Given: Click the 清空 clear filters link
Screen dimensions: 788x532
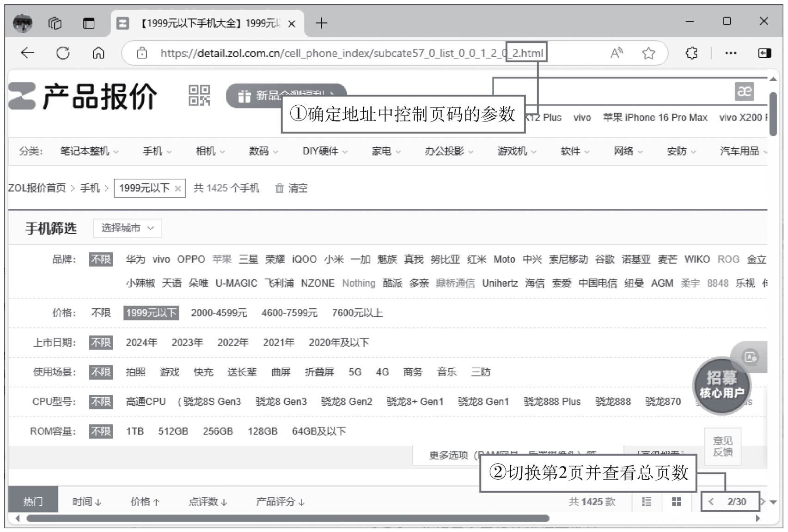Looking at the screenshot, I should click(292, 188).
